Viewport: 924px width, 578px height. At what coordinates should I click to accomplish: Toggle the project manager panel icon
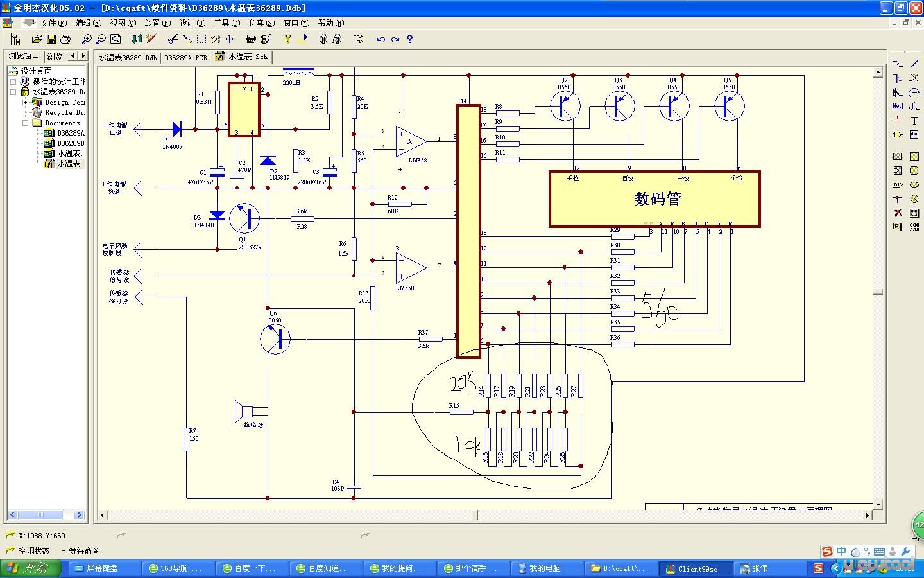coord(15,39)
